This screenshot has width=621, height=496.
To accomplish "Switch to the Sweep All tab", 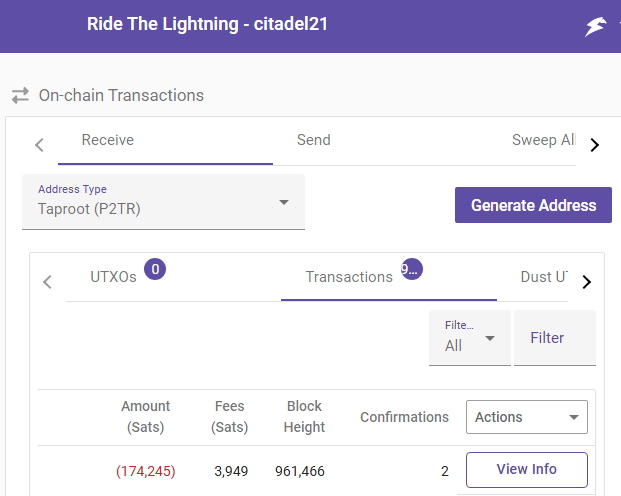I will (x=544, y=140).
